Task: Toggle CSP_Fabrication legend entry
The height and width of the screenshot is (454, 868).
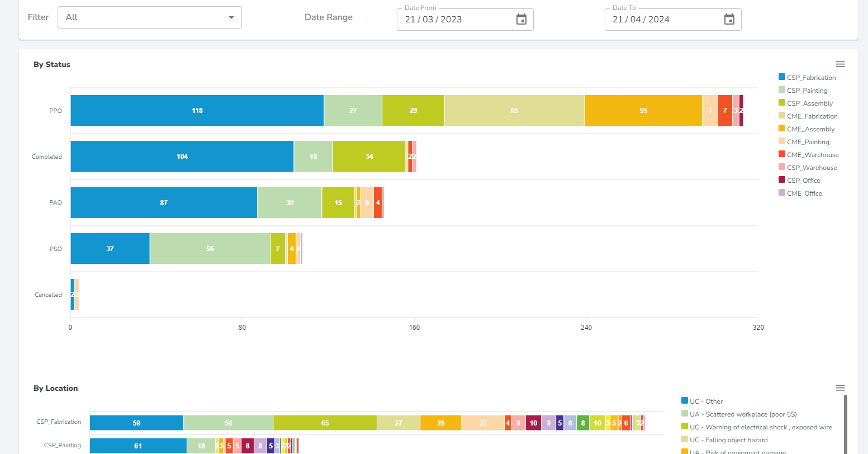Action: tap(807, 78)
